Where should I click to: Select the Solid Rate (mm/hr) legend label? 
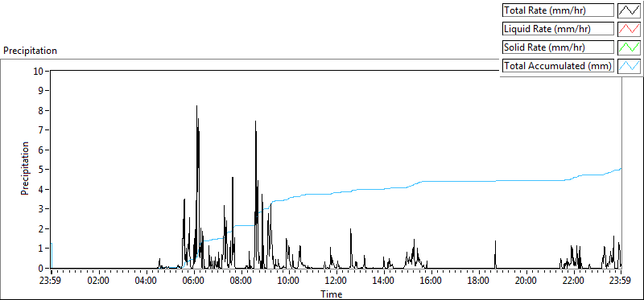558,47
